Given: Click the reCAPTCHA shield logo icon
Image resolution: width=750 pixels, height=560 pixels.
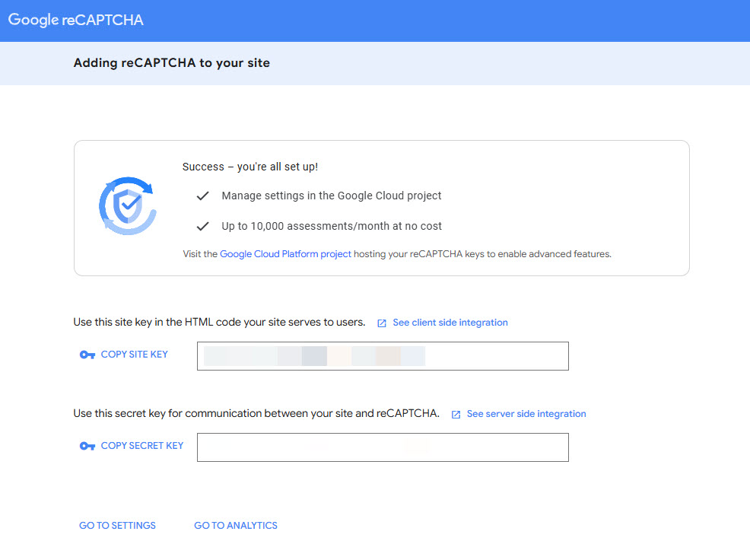Looking at the screenshot, I should pos(128,205).
